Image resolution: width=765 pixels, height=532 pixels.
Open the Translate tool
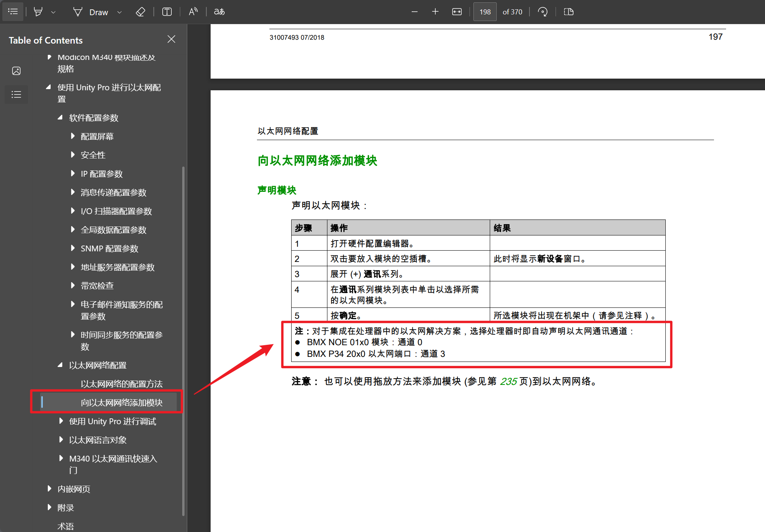point(219,12)
